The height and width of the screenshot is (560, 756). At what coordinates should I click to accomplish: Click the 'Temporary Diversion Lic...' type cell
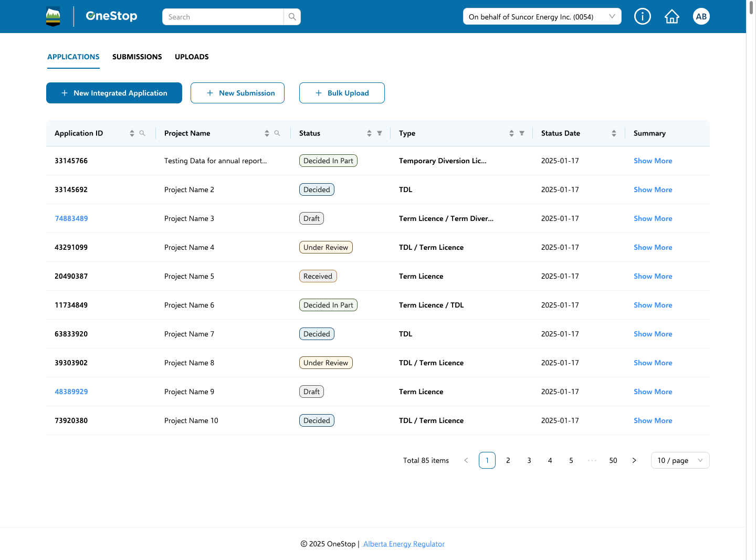tap(443, 161)
